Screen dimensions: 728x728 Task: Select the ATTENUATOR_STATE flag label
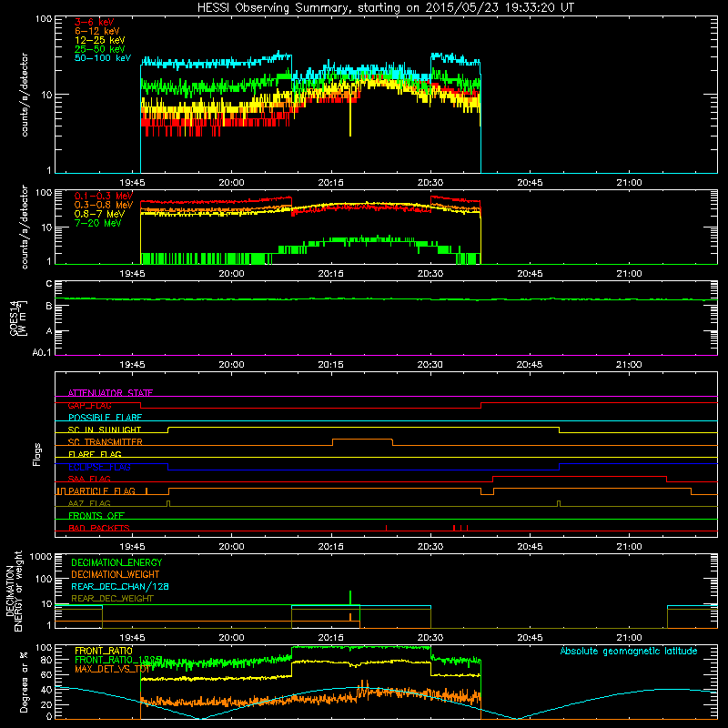pyautogui.click(x=110, y=393)
